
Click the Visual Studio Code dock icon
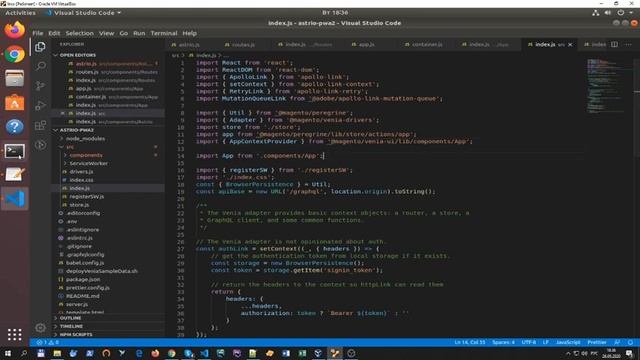(x=15, y=199)
